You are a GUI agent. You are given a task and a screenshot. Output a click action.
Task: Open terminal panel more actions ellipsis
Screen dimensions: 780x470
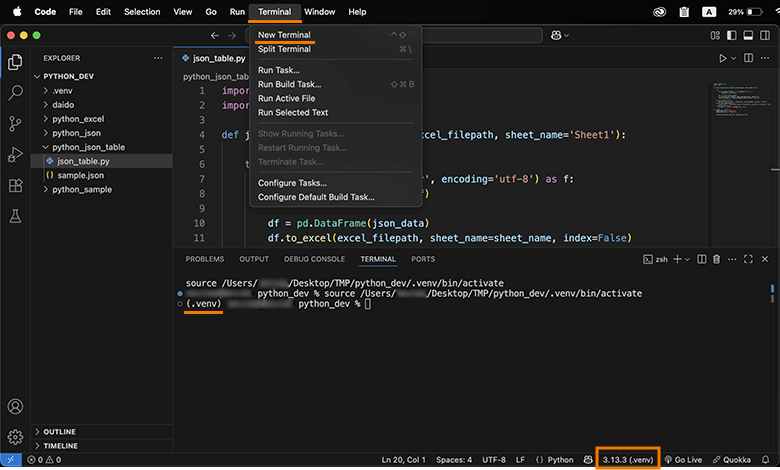[732, 259]
